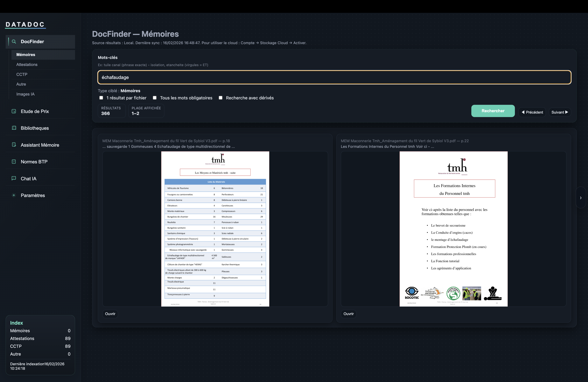The image size is (588, 382).
Task: Click the Rechercher button
Action: (x=493, y=111)
